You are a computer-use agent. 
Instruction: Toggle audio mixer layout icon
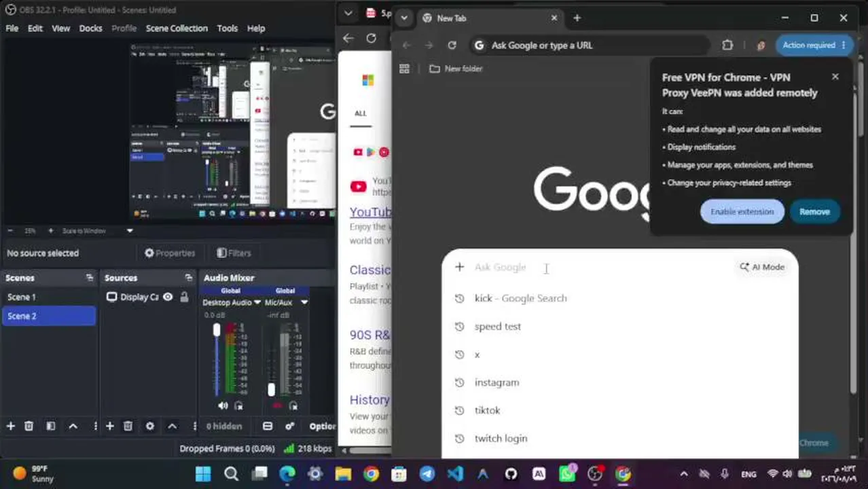pos(268,426)
